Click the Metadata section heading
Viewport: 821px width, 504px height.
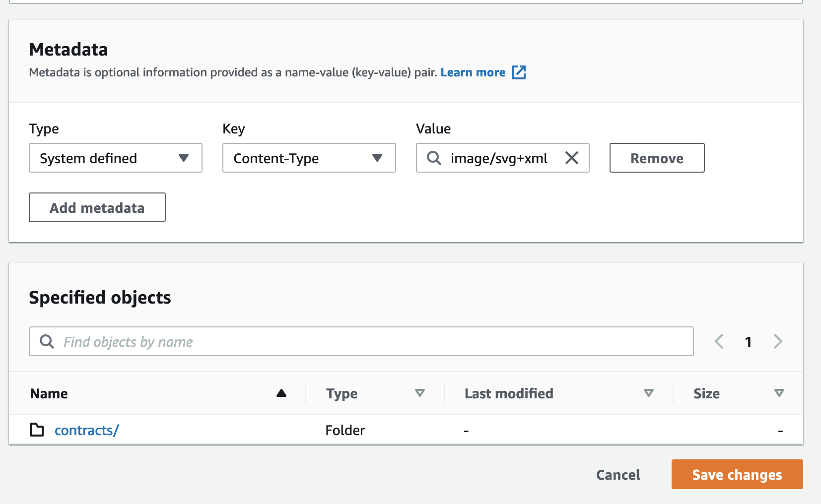coord(68,50)
